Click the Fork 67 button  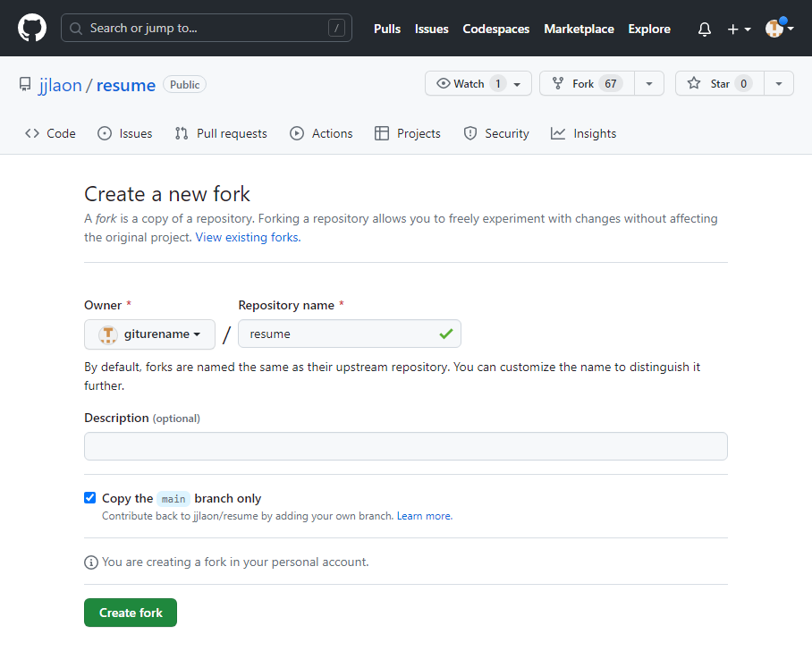587,83
